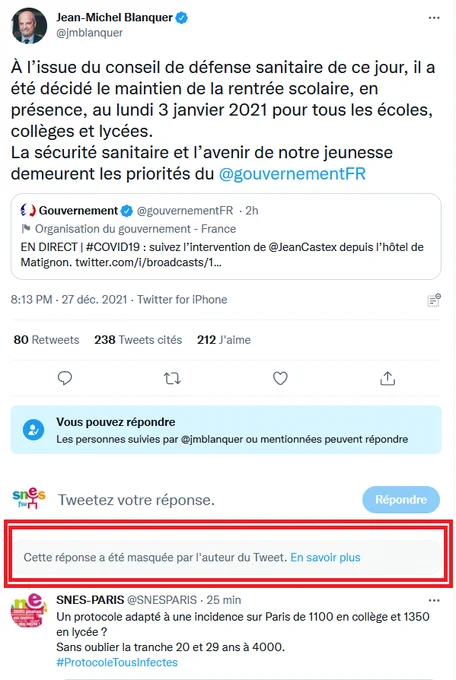Open the #ProtocoleTousInfectes hashtag
Screen dimensions: 456x680
tap(117, 662)
